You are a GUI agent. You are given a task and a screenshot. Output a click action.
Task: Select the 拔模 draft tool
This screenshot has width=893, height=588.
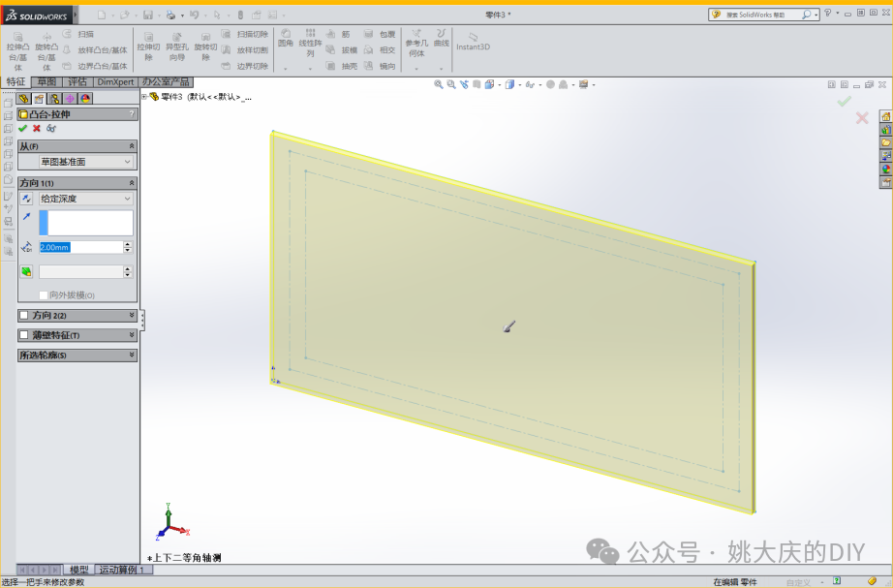(342, 50)
